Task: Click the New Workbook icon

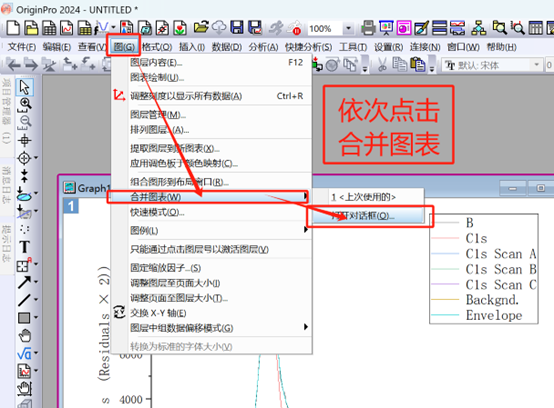Action: point(49,28)
